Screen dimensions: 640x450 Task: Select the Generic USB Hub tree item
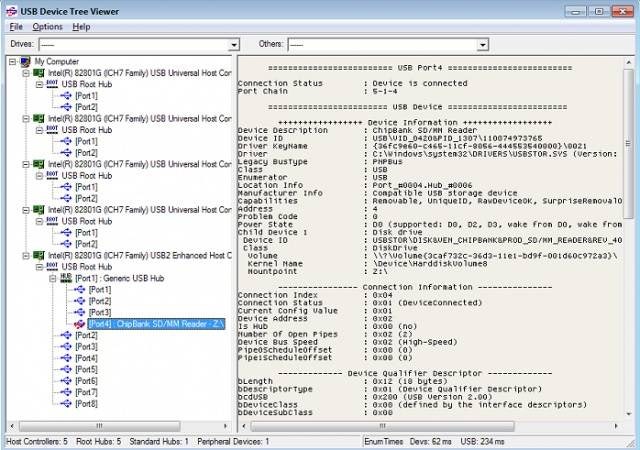(120, 278)
